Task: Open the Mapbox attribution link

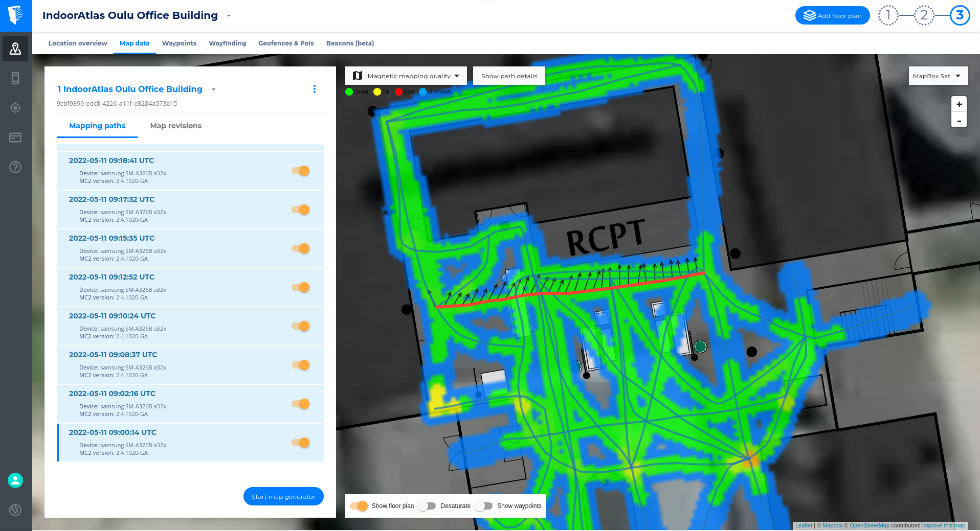Action: click(832, 525)
